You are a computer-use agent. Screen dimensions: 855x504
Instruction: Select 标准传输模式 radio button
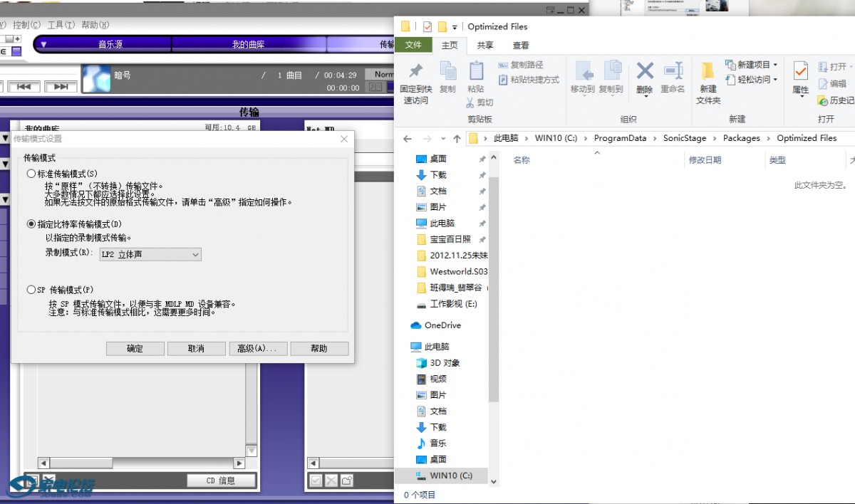click(31, 174)
